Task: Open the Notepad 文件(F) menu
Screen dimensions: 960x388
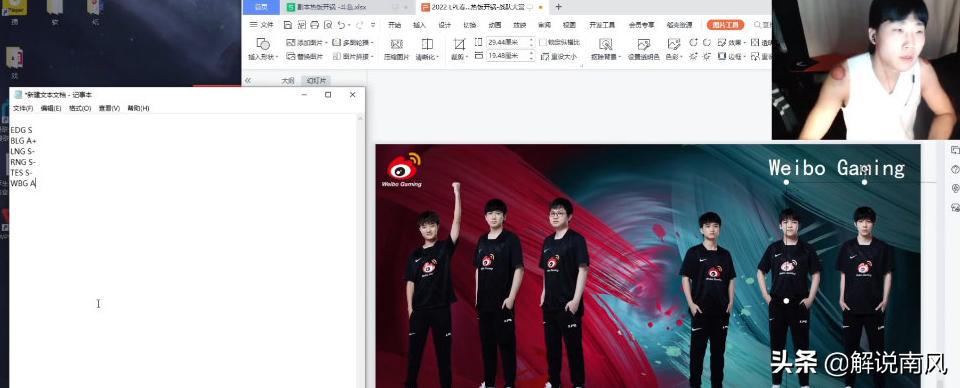Action: (23, 108)
